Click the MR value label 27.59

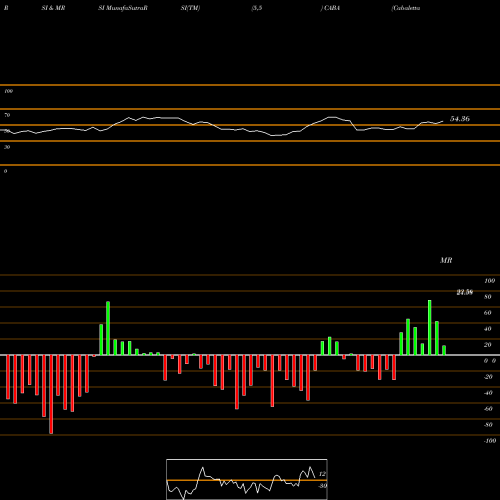[465, 292]
